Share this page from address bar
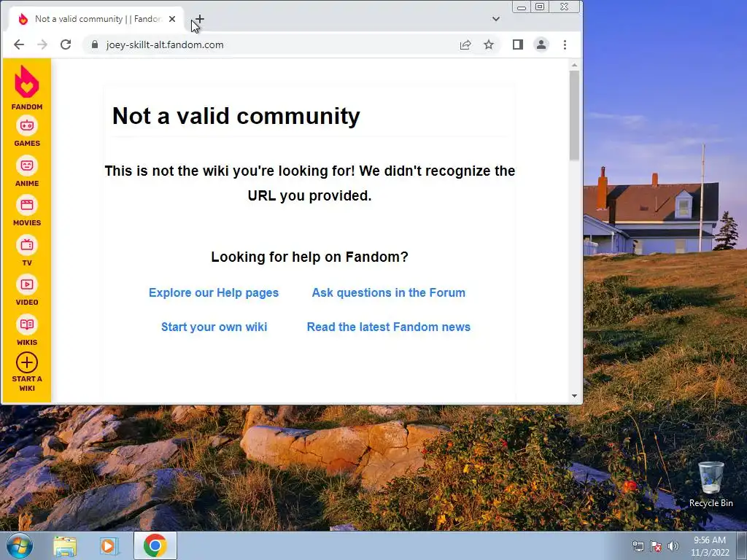The width and height of the screenshot is (747, 560). (x=465, y=44)
